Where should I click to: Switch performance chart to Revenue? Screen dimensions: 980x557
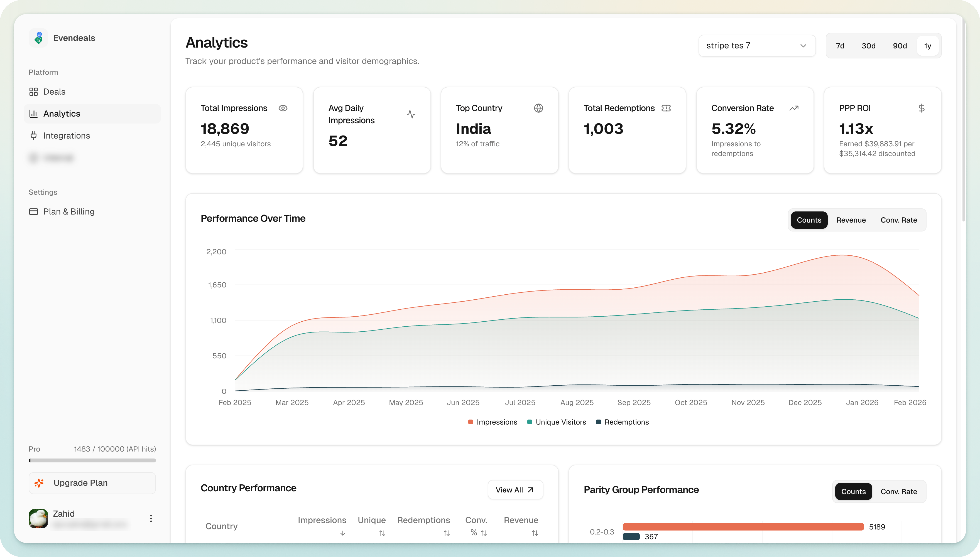[x=851, y=220]
